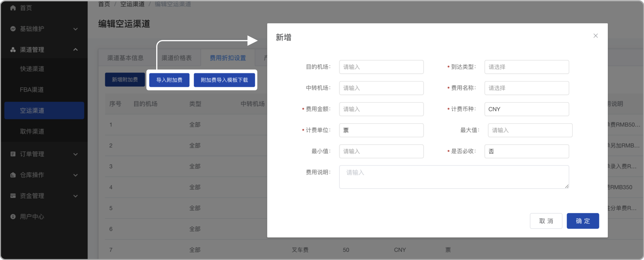Click the 取消 button in the dialog
Image resolution: width=644 pixels, height=260 pixels.
point(546,221)
